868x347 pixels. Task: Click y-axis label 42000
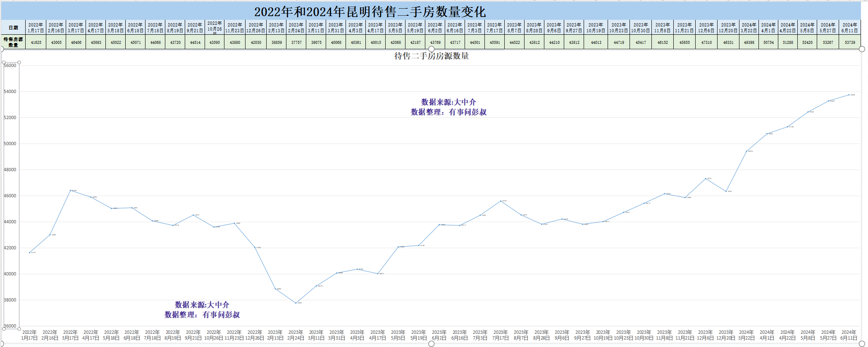10,248
